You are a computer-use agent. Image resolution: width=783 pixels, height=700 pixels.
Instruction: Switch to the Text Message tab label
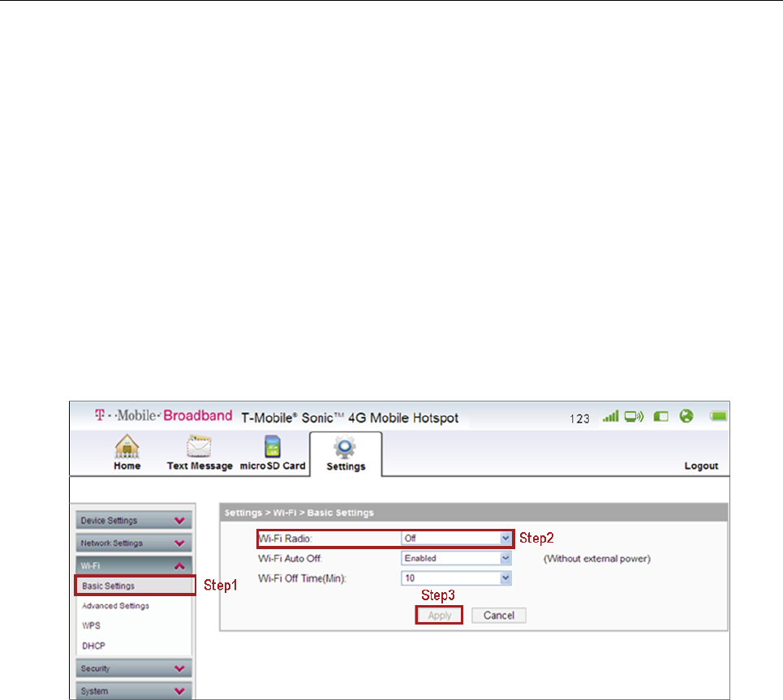coord(200,466)
